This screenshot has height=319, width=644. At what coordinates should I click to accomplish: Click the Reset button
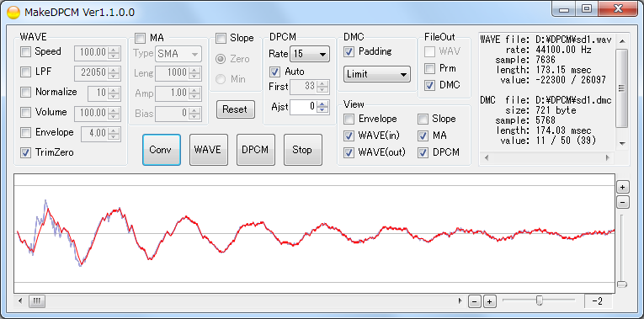click(236, 109)
